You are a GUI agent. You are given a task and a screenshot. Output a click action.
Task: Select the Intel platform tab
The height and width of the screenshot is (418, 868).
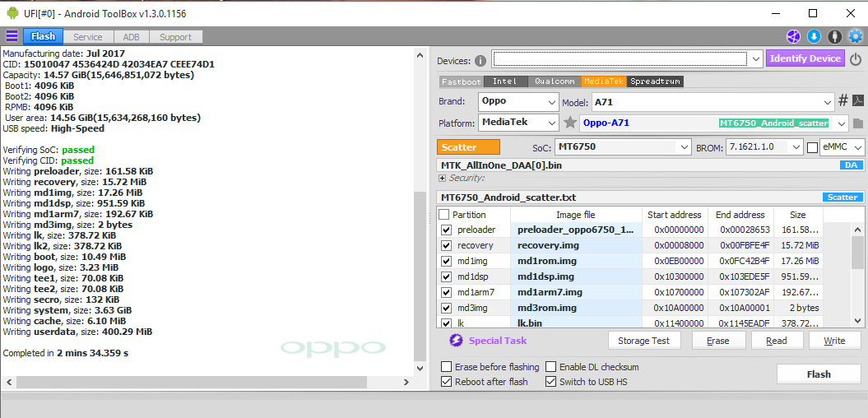tap(504, 81)
